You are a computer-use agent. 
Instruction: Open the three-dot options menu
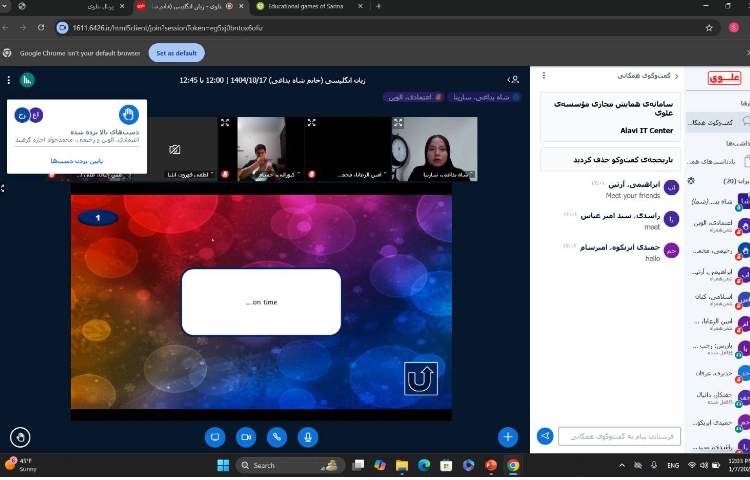(8, 79)
